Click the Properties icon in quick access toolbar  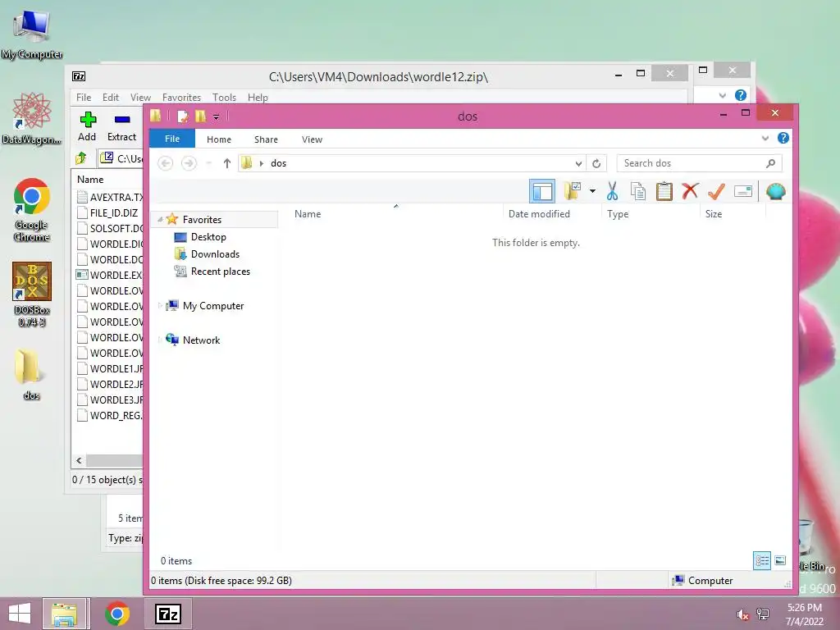(183, 116)
